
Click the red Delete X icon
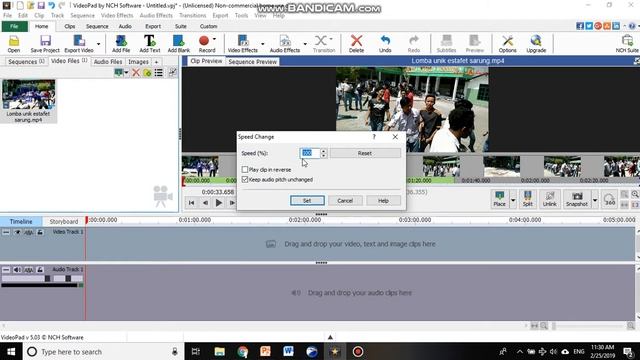(356, 43)
